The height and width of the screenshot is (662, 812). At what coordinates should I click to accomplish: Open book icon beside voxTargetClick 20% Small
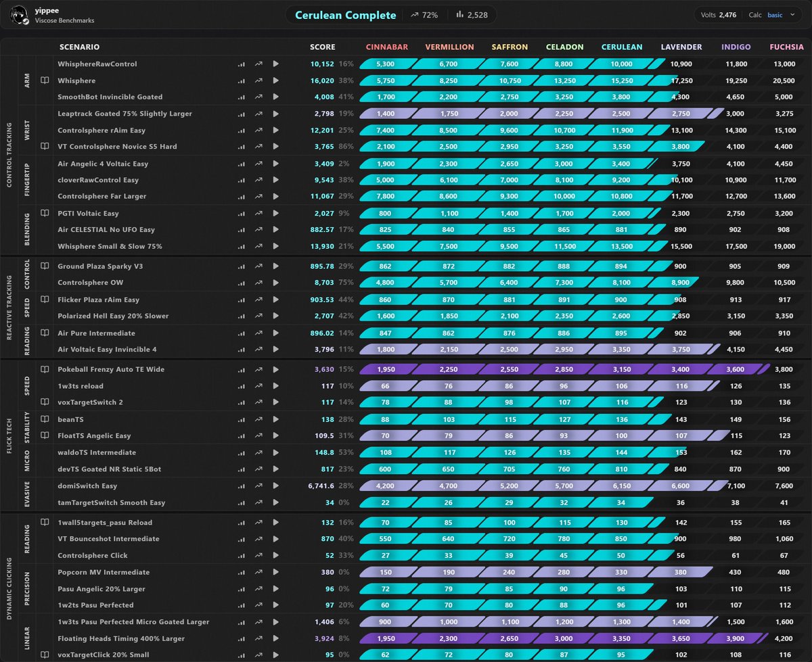point(45,655)
